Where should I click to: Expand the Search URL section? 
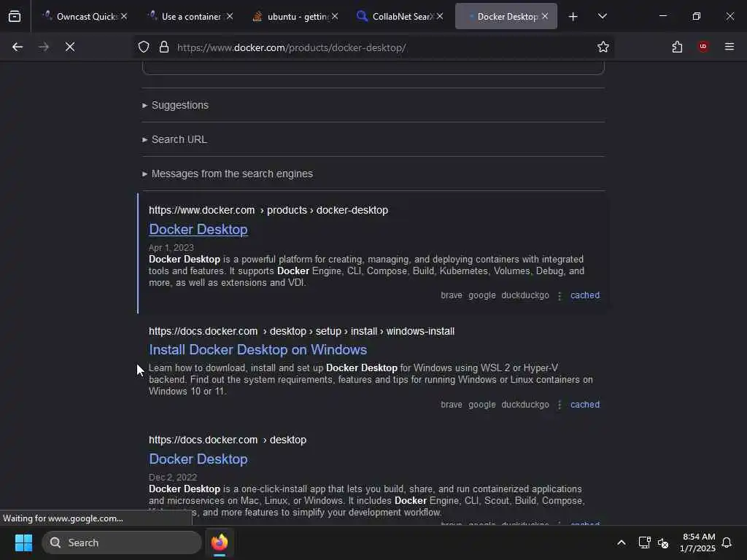[174, 139]
